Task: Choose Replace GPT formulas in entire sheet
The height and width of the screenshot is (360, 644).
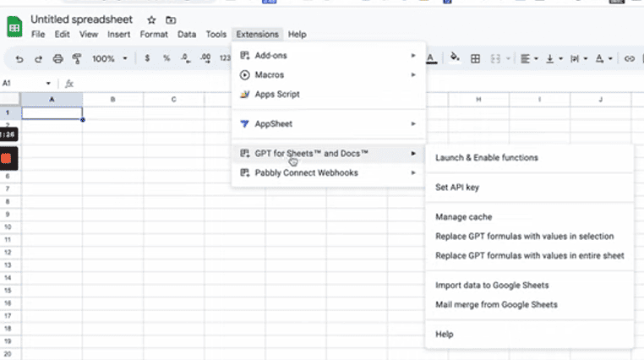Action: 530,255
